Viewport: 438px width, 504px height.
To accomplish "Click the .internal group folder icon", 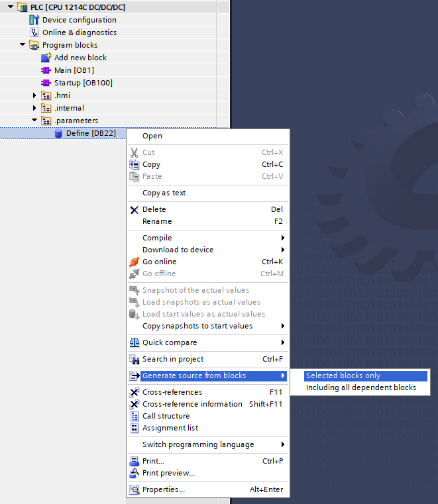I will click(46, 108).
